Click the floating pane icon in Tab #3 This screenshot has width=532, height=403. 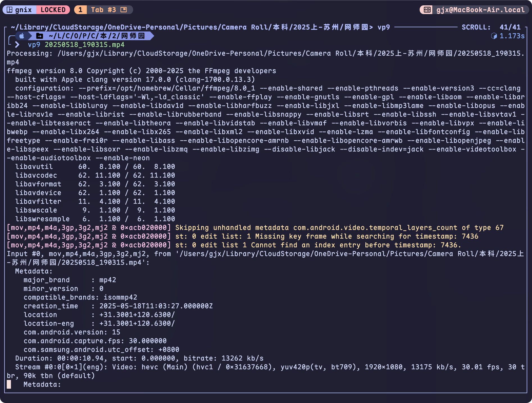tap(124, 10)
